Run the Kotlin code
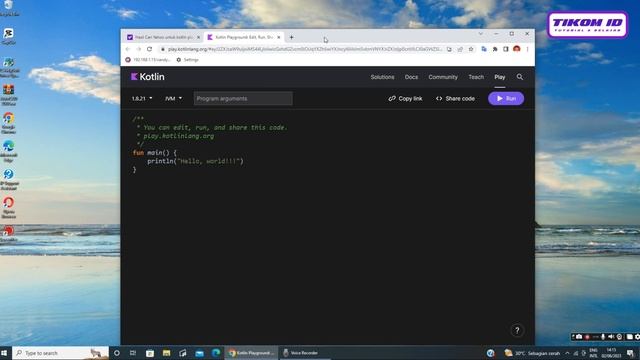 506,98
